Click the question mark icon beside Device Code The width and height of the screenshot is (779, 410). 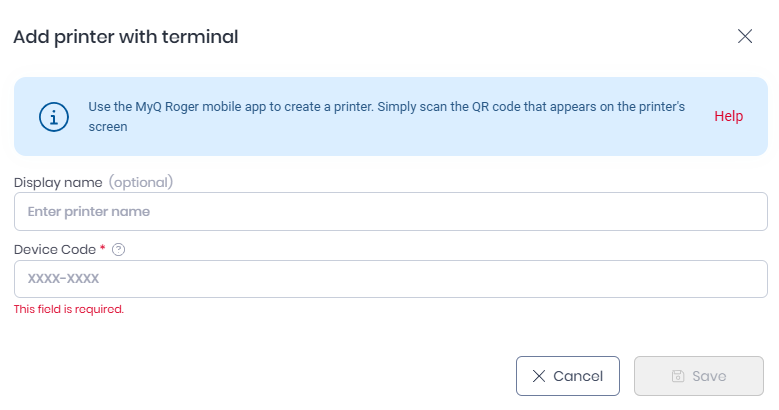point(118,249)
